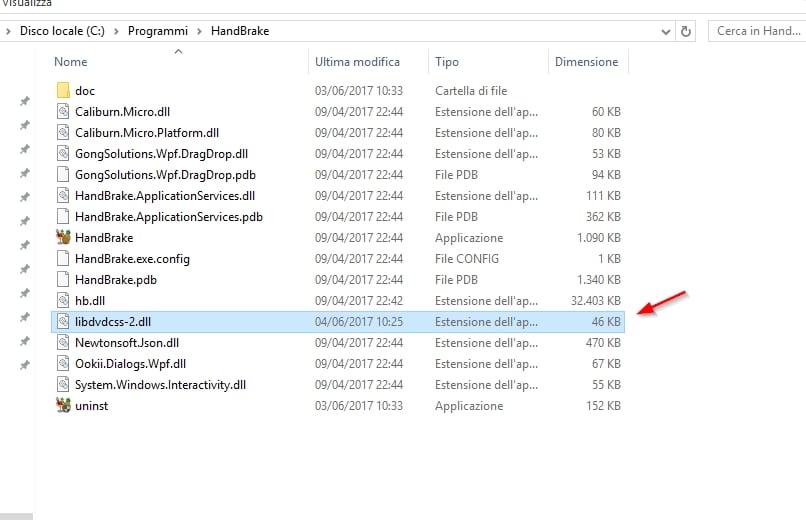The height and width of the screenshot is (520, 806).
Task: Select the file name HandBrake.exe.config
Action: [132, 259]
